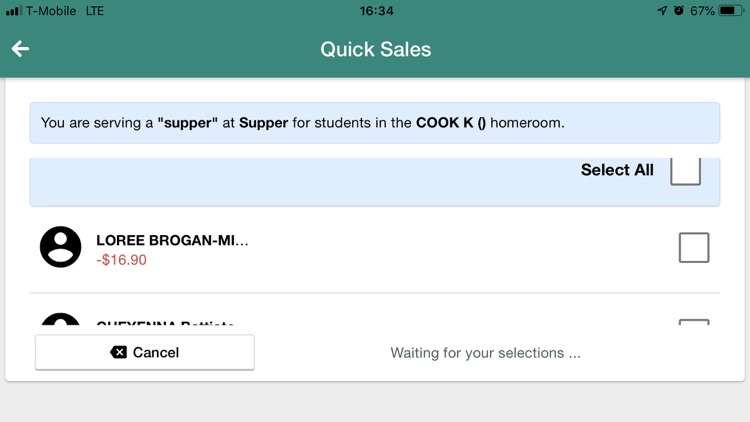Tap the 16:34 clock in status bar
The width and height of the screenshot is (750, 422).
pyautogui.click(x=376, y=11)
